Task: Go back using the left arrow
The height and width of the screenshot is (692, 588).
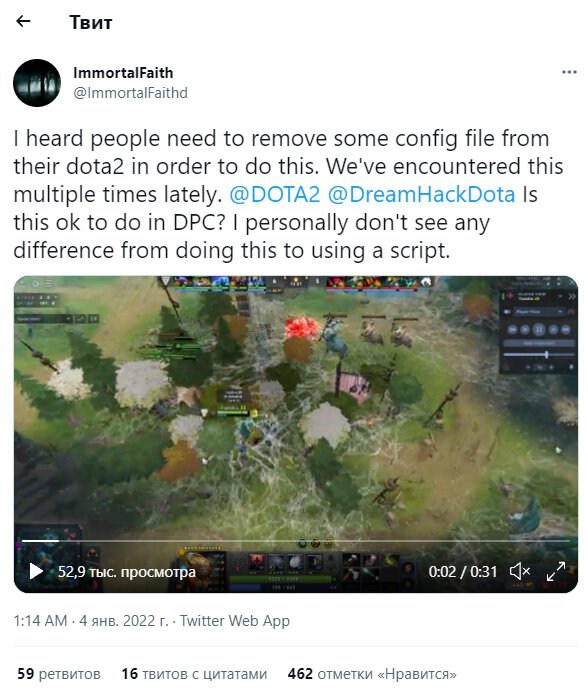Action: (23, 21)
